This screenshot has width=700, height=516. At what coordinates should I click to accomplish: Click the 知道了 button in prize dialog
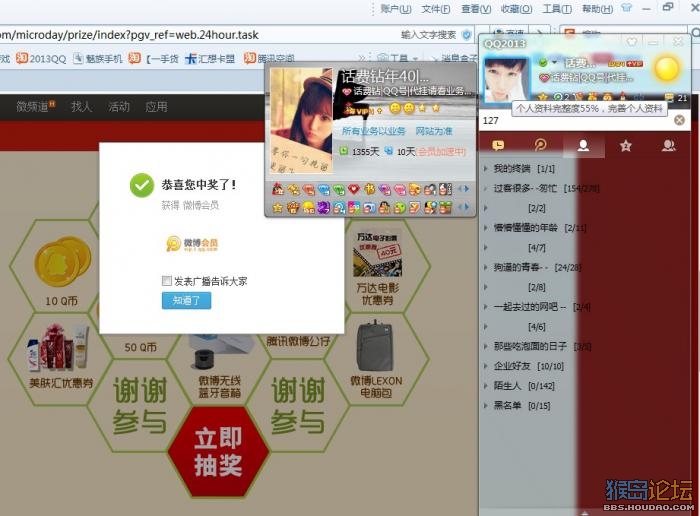(186, 300)
